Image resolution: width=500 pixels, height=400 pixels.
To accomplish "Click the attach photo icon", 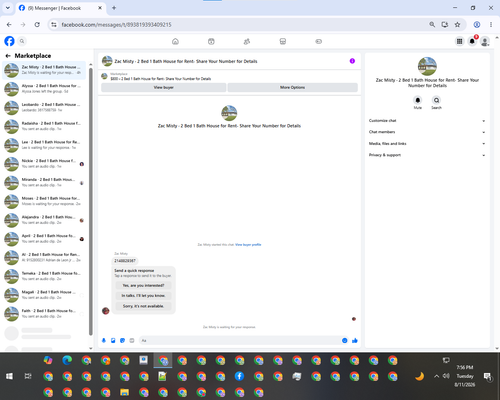I will pos(113,340).
